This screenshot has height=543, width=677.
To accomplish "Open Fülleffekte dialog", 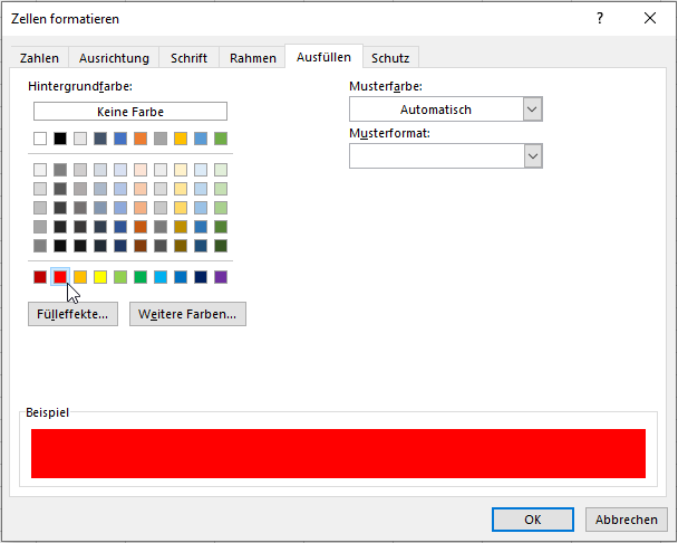I will coord(73,314).
